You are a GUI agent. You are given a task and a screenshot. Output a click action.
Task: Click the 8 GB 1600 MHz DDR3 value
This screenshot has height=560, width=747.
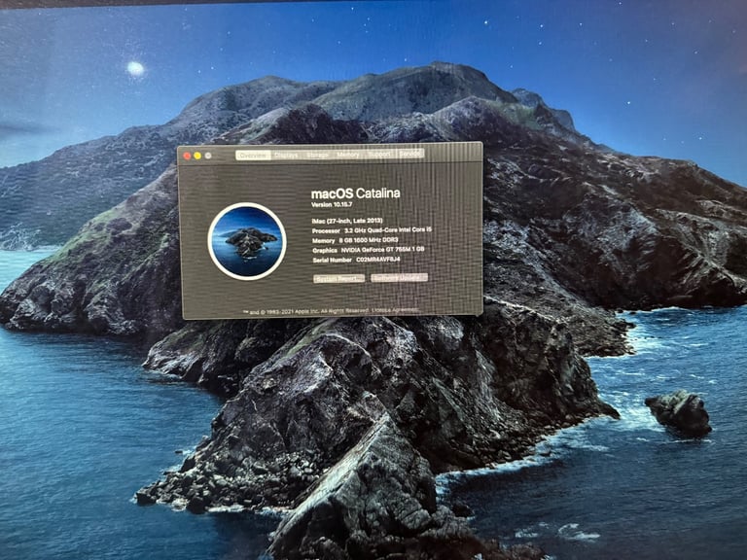369,240
